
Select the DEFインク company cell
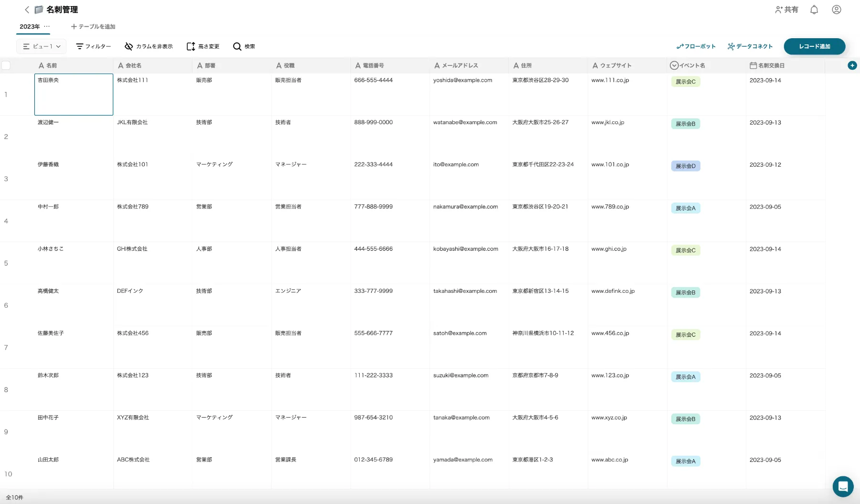point(153,305)
